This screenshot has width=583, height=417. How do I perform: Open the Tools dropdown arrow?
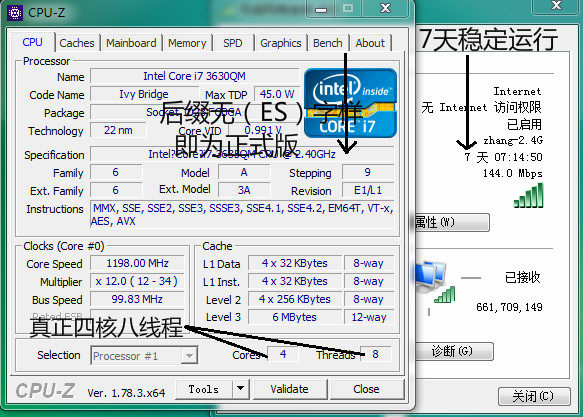pyautogui.click(x=241, y=389)
